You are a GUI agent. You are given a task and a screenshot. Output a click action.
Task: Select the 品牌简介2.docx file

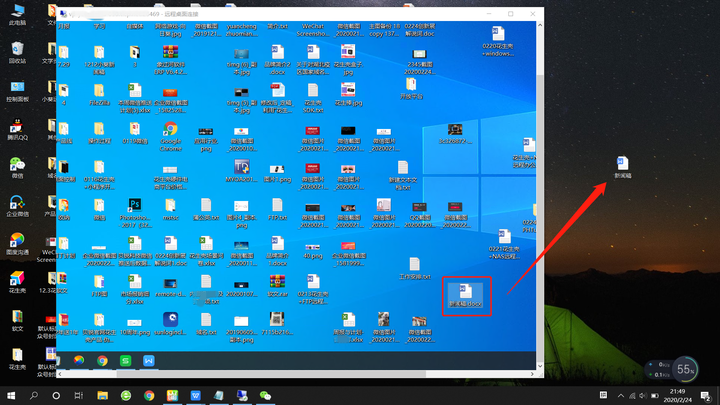point(277,60)
